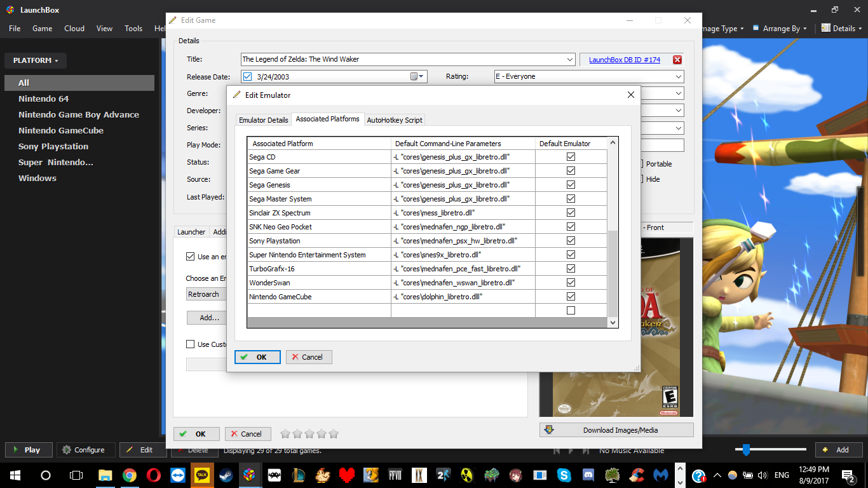Select the Associated Platforms tab
868x488 pixels.
(327, 119)
